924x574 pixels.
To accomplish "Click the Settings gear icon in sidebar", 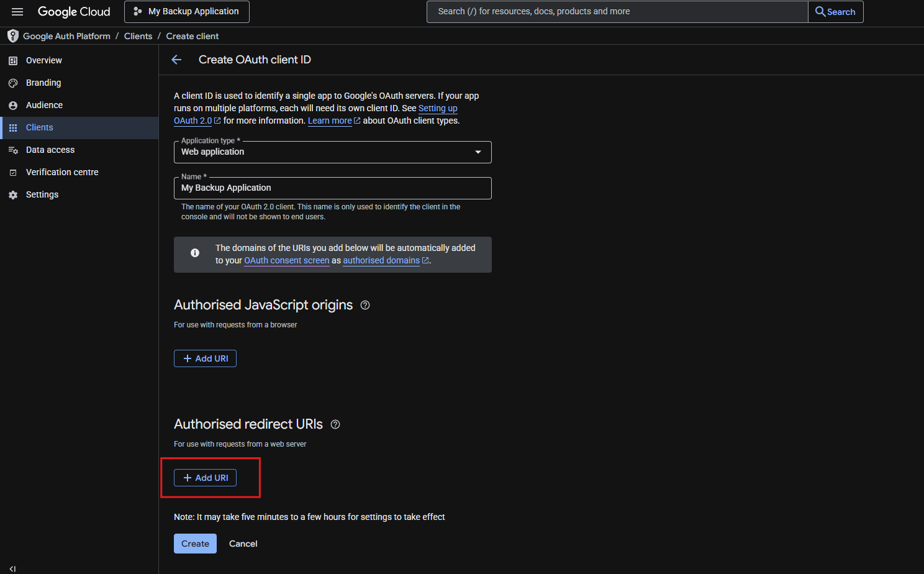I will 13,195.
